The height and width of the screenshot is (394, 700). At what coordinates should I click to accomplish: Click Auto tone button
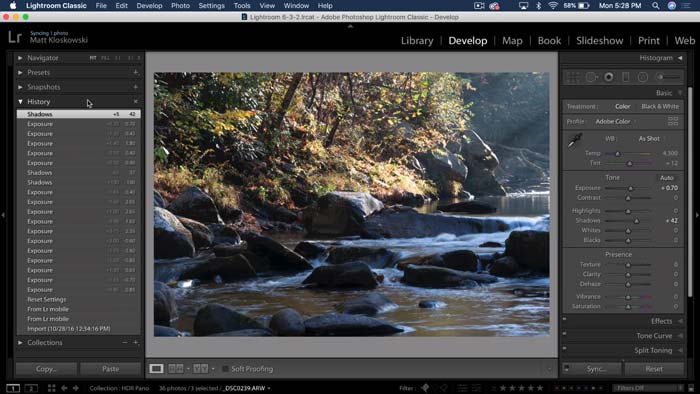pos(667,178)
